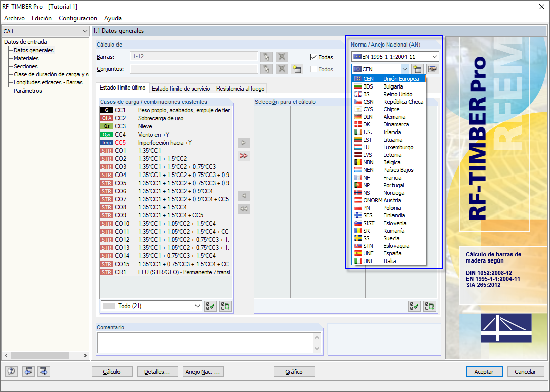The width and height of the screenshot is (550, 392).
Task: Open the Archivo menu
Action: 14,18
